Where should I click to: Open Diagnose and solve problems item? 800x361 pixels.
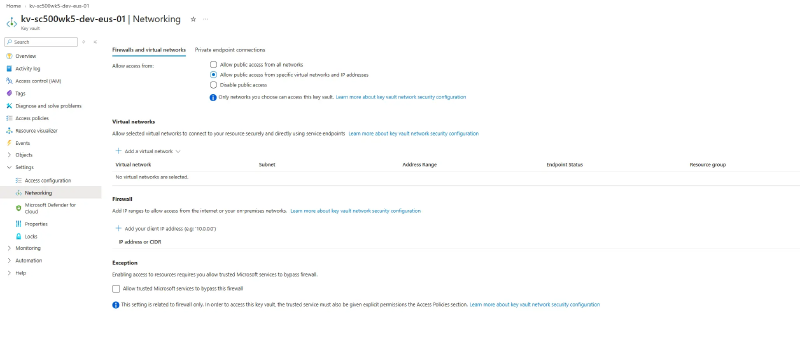click(x=48, y=106)
